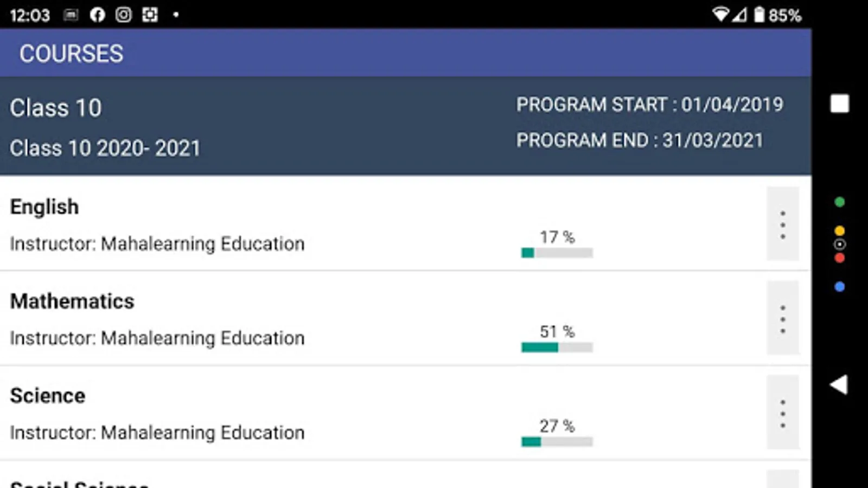This screenshot has height=488, width=868.
Task: Open the Mathematics course three-dot menu
Action: click(782, 319)
